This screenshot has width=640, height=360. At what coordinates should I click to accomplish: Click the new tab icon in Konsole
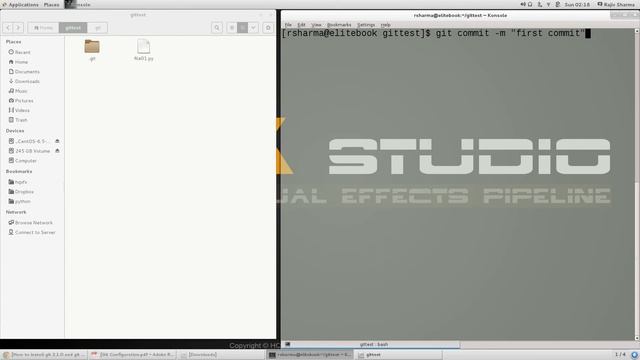pos(287,344)
